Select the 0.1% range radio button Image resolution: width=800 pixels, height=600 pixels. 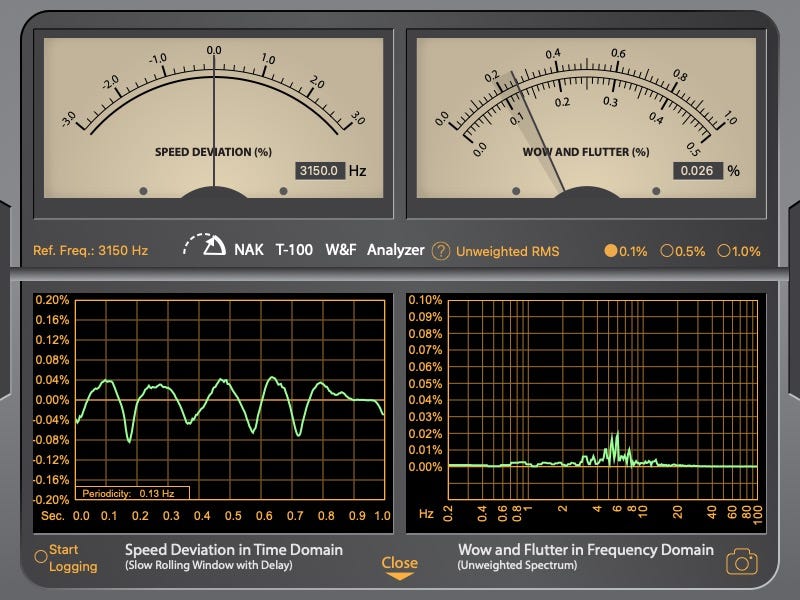[611, 251]
